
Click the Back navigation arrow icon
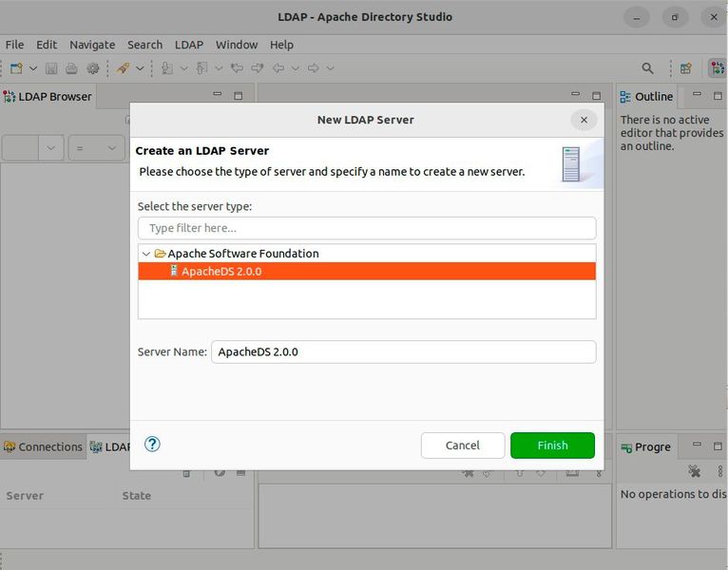point(278,68)
